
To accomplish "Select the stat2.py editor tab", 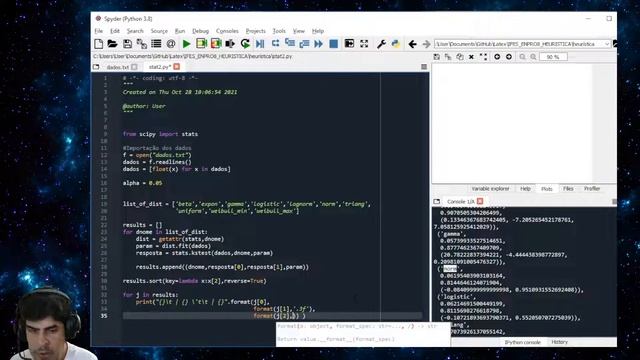I will pyautogui.click(x=159, y=67).
